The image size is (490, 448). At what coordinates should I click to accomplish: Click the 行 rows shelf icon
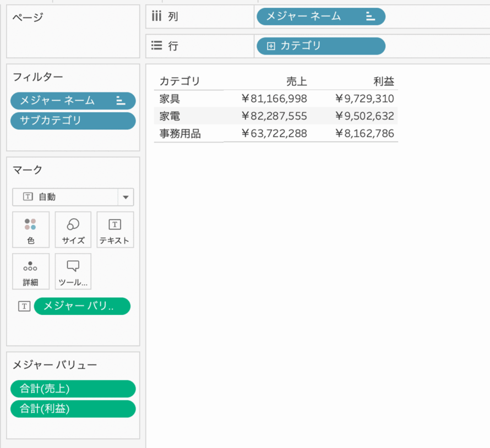click(156, 46)
